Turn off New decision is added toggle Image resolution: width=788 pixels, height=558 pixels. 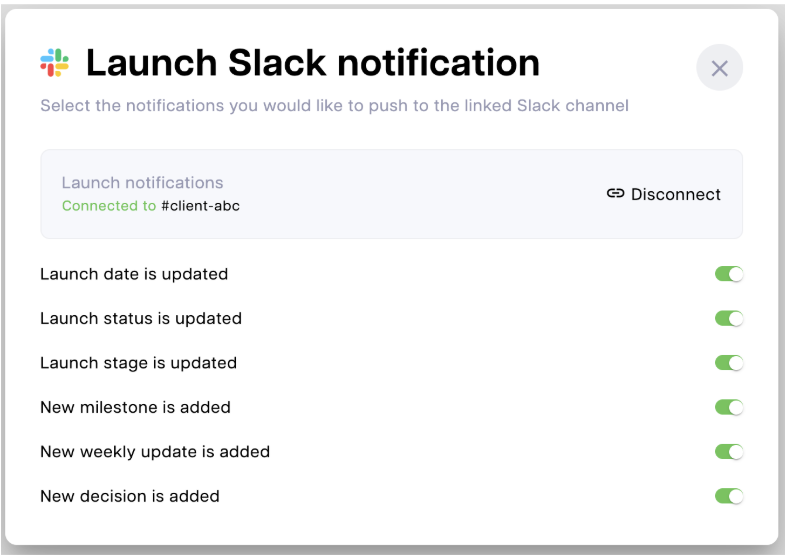coord(729,496)
